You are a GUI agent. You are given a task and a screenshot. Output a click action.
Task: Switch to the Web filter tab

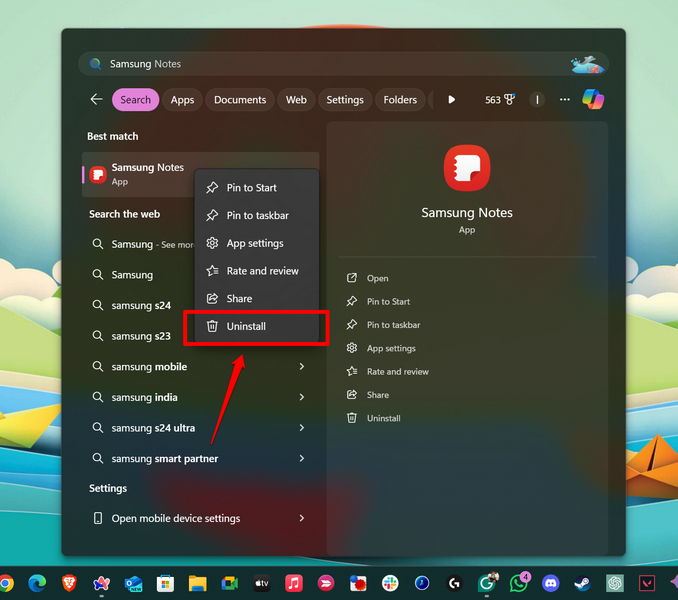[296, 100]
